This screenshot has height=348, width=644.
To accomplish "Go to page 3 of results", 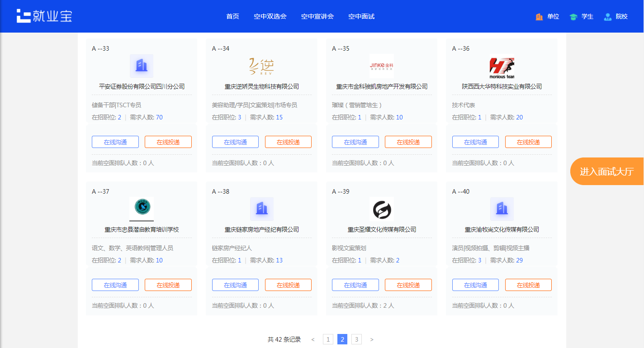I will point(356,339).
